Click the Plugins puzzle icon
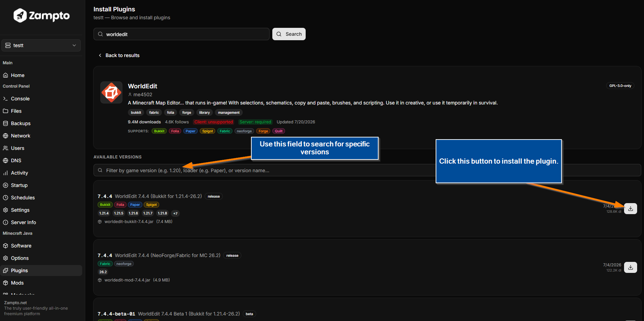This screenshot has height=321, width=644. click(x=6, y=270)
